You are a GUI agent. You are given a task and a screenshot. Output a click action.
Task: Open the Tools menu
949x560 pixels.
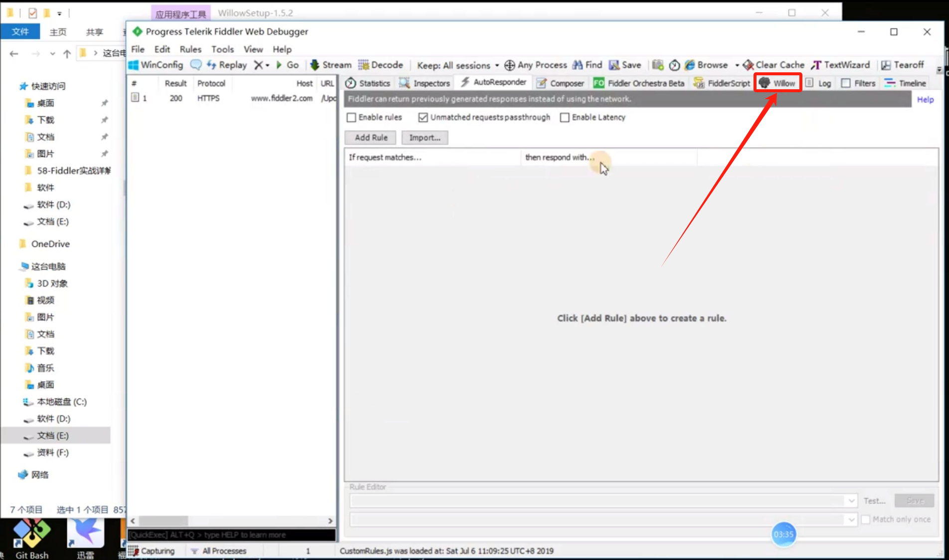(222, 49)
